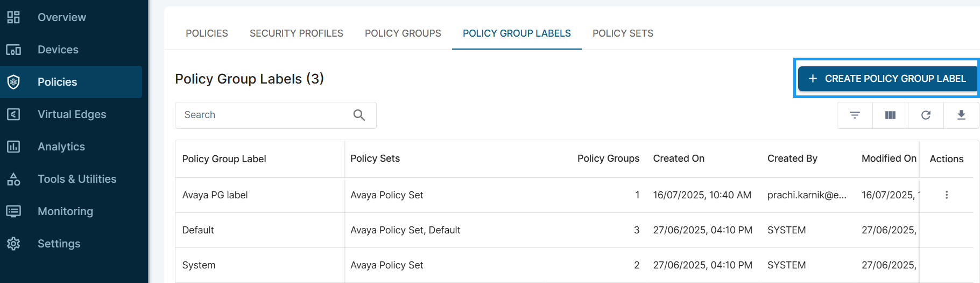The image size is (980, 283).
Task: Open Tools & Utilities section
Action: [x=76, y=179]
